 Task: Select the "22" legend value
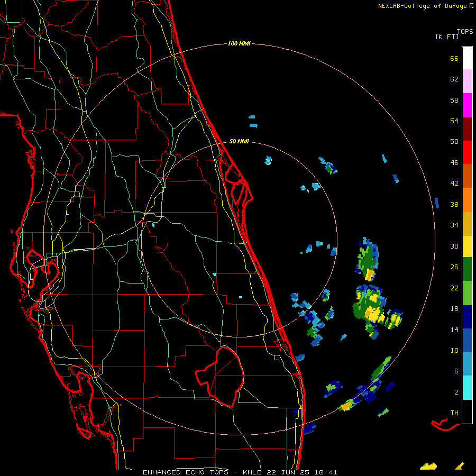(x=454, y=288)
